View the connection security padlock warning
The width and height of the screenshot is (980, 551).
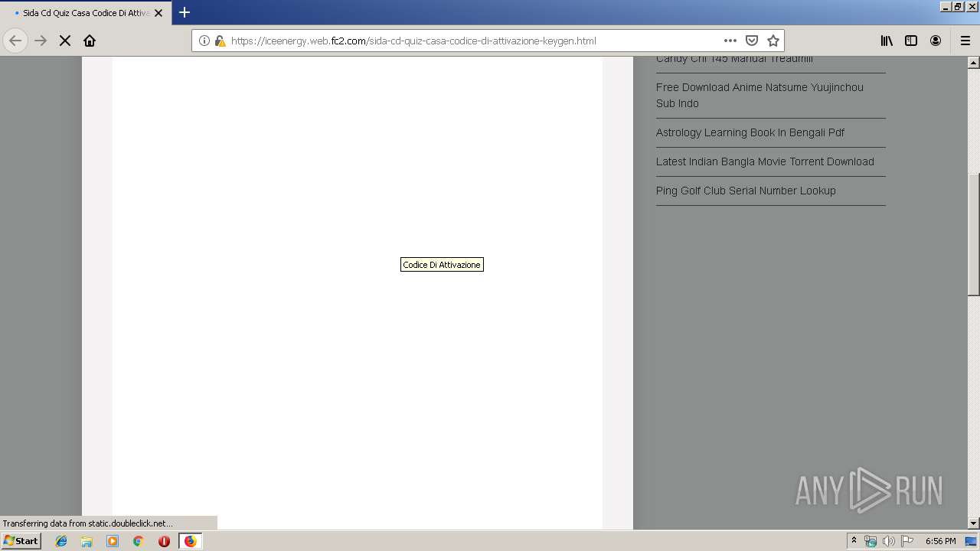[220, 41]
